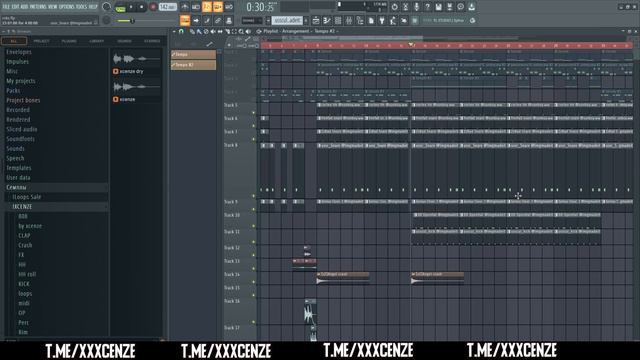Image resolution: width=640 pixels, height=360 pixels.
Task: Select the ALL browser tab
Action: 13,41
